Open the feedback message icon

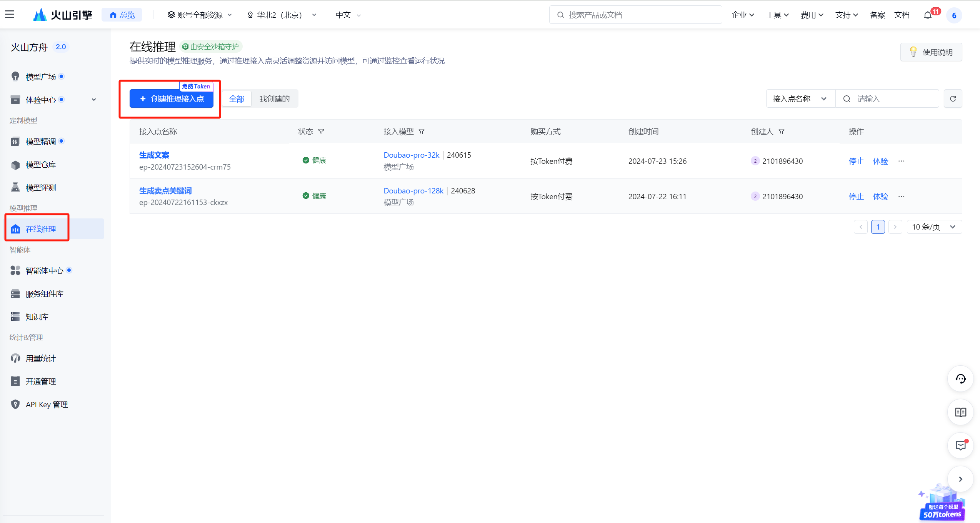pos(960,446)
